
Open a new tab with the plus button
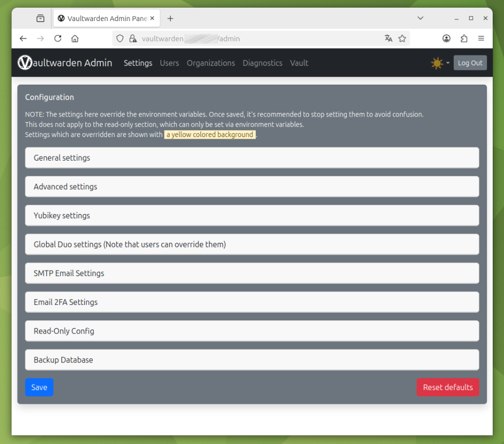click(x=171, y=18)
